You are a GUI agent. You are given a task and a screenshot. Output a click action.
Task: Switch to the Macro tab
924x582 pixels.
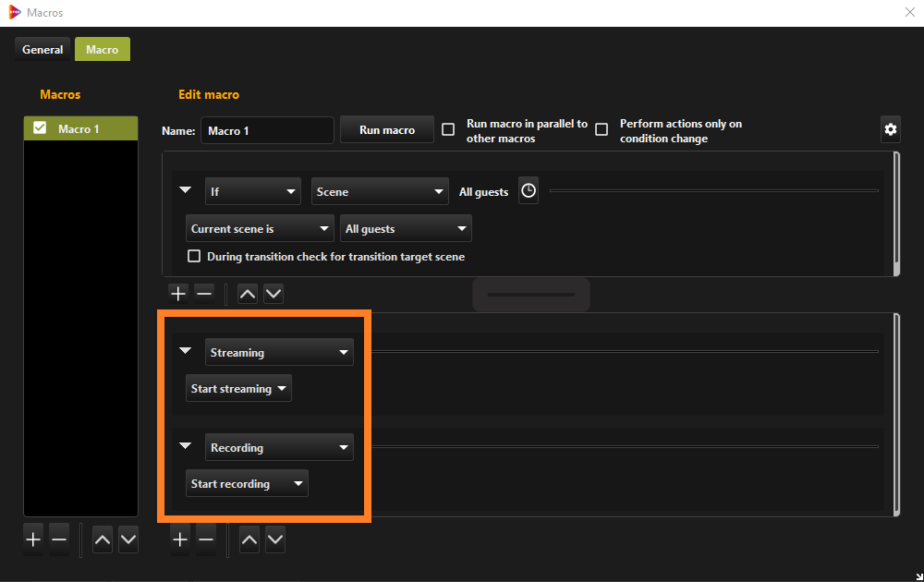pyautogui.click(x=103, y=50)
